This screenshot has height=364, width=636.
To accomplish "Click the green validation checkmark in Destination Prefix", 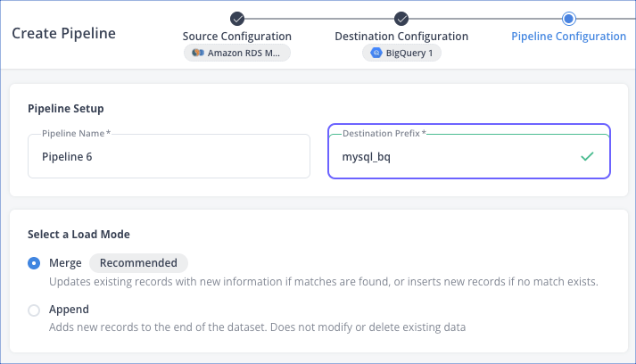I will click(x=586, y=157).
